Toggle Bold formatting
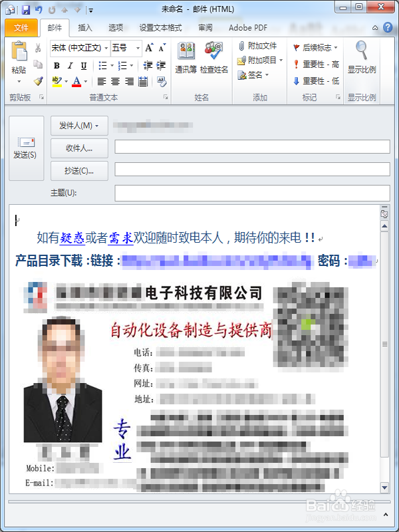The height and width of the screenshot is (532, 399). (57, 65)
